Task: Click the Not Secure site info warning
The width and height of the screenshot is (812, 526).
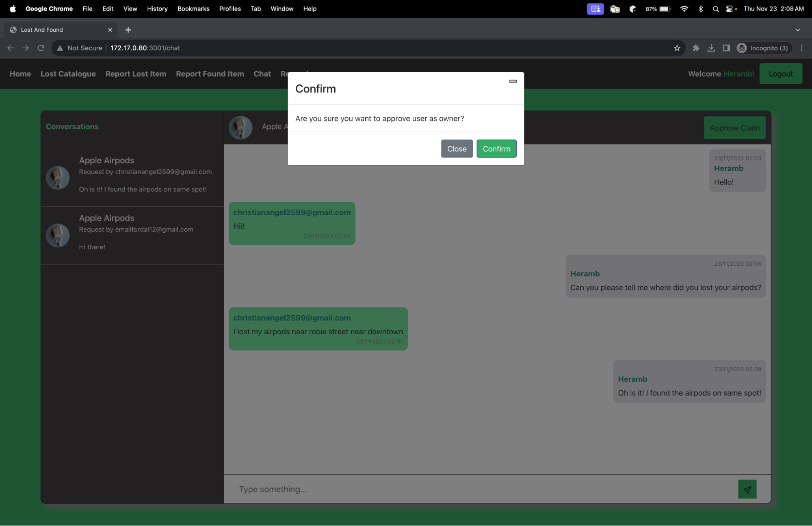Action: tap(80, 48)
